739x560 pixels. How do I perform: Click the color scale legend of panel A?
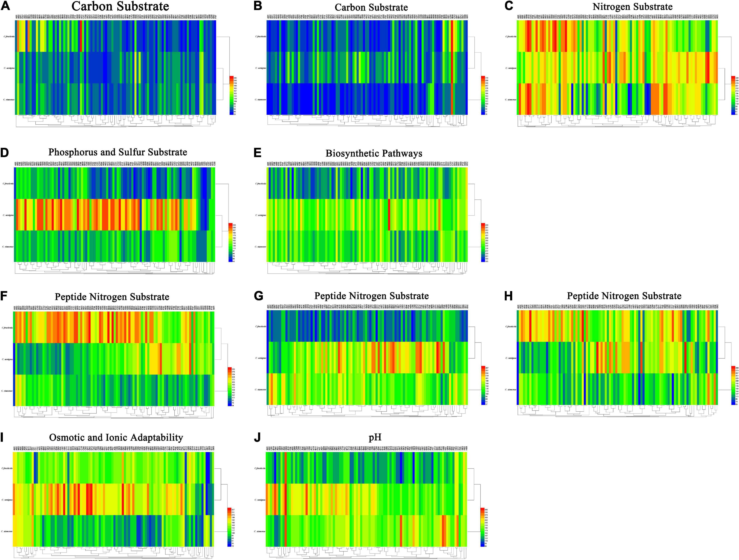click(233, 95)
